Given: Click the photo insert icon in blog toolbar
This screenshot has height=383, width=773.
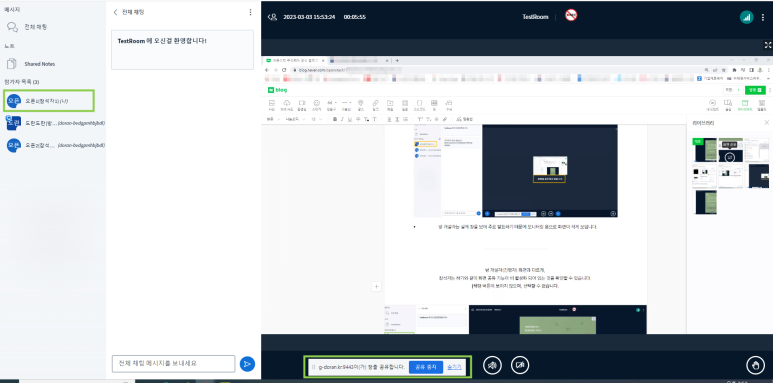Looking at the screenshot, I should [x=272, y=104].
